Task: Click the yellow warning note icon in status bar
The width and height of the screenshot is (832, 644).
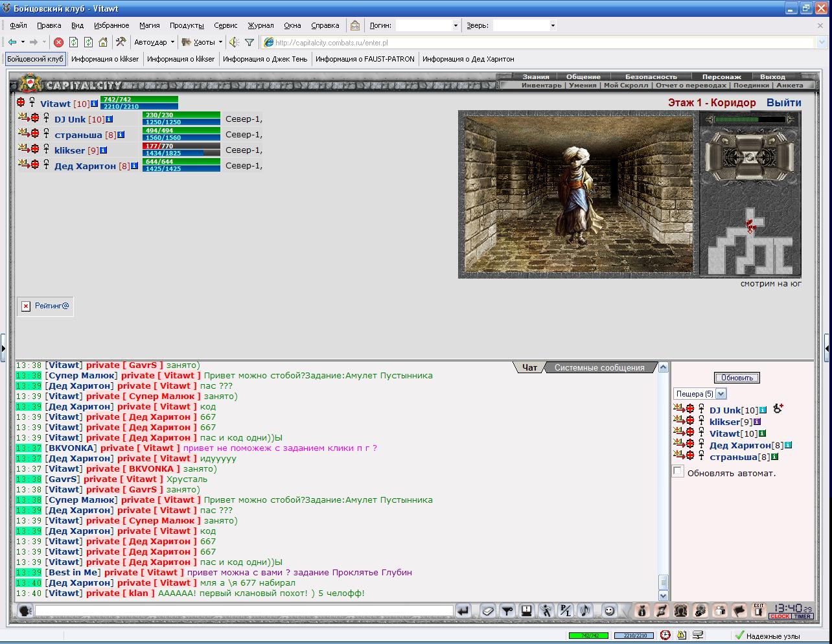Action: (x=682, y=636)
